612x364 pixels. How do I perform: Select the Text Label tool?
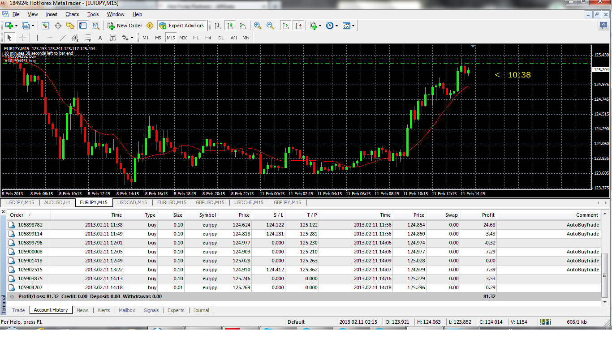coord(112,38)
